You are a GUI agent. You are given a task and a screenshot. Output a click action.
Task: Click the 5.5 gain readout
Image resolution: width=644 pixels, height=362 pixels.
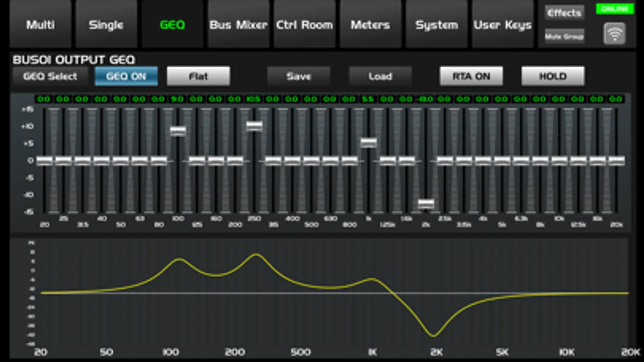368,99
